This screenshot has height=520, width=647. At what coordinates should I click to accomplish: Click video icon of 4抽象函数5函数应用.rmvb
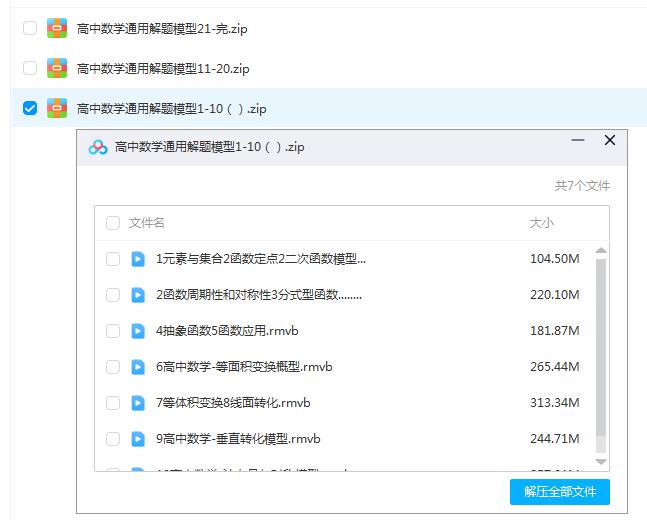(x=138, y=331)
